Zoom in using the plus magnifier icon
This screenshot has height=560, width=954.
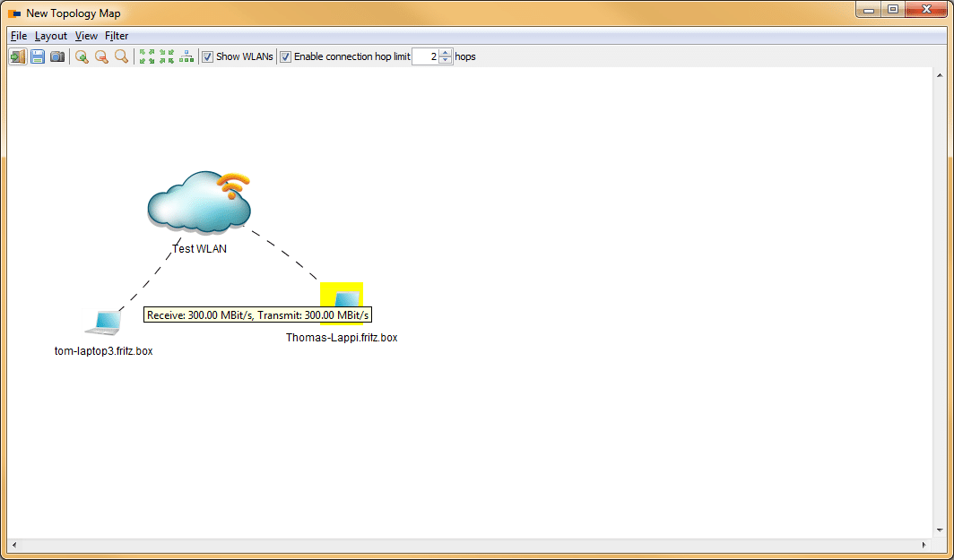pos(82,56)
